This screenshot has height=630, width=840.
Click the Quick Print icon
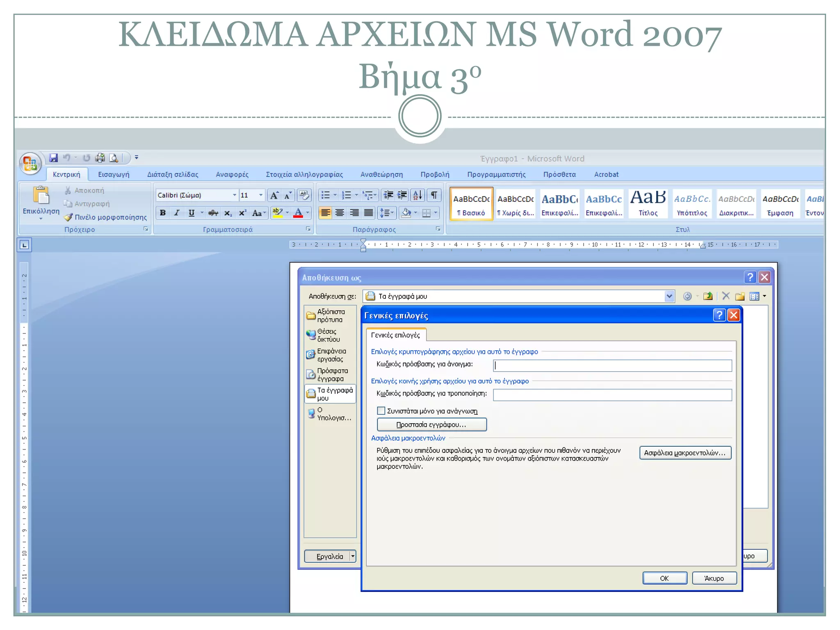100,158
